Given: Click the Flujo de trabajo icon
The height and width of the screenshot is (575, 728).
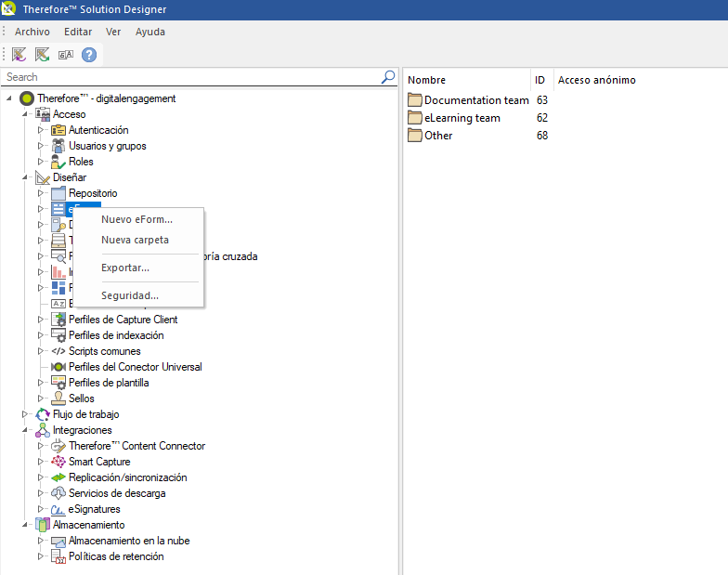Looking at the screenshot, I should point(43,414).
